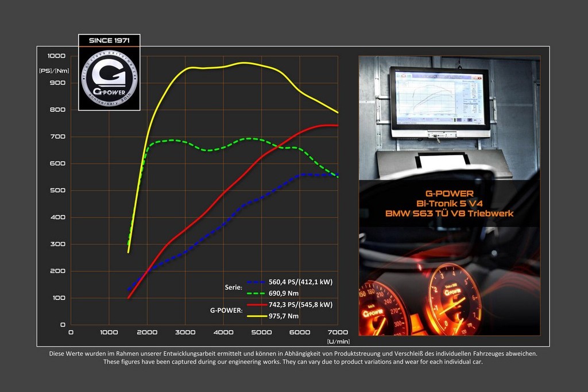
Task: Click the 3000 tick on the rpm axis
Action: [185, 332]
